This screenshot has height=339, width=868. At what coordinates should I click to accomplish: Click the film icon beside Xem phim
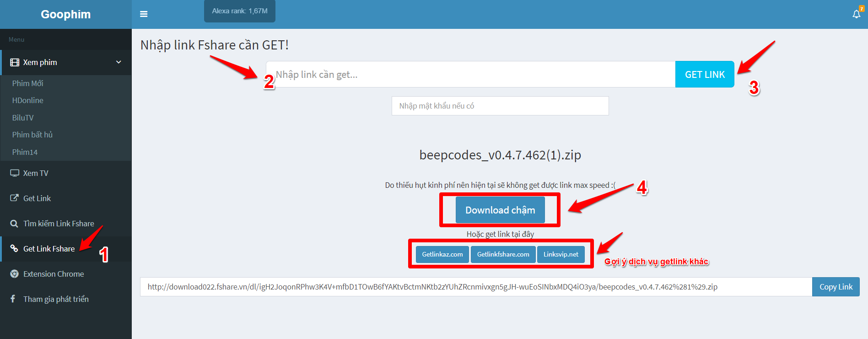[x=15, y=62]
